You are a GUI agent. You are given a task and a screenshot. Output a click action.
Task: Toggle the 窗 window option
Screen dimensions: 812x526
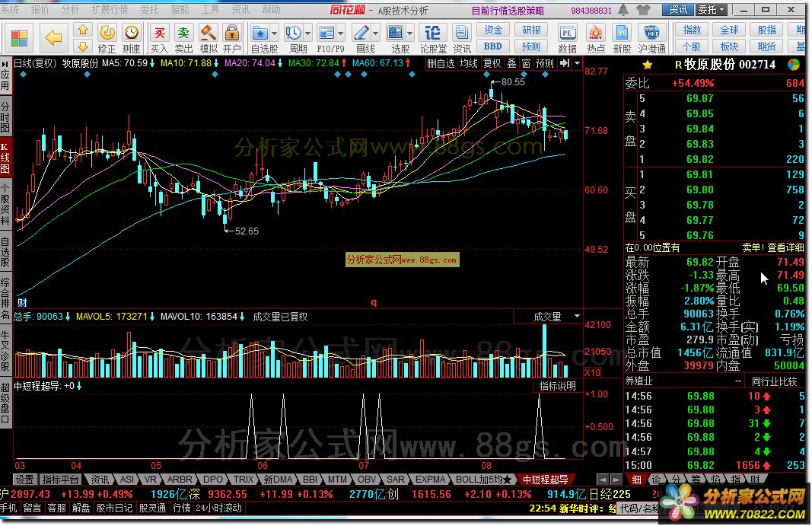526,63
